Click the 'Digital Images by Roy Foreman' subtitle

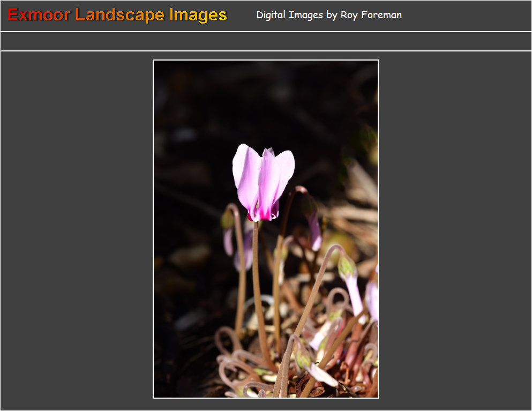[x=328, y=15]
